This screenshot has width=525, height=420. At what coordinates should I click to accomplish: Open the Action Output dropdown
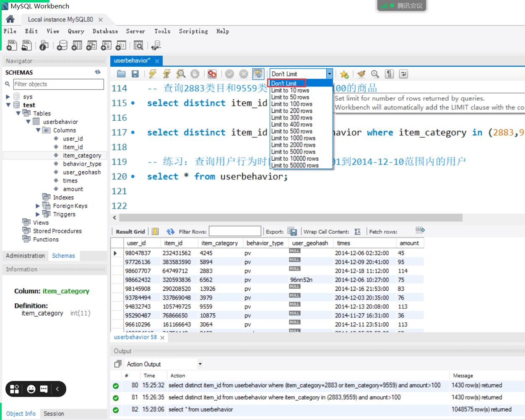[x=200, y=364]
